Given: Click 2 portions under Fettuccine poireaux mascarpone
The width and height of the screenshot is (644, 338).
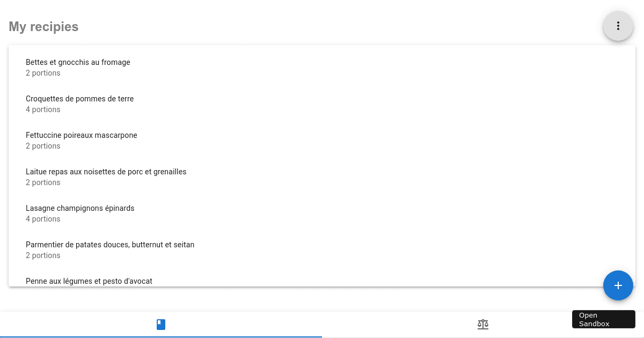Looking at the screenshot, I should [x=43, y=146].
